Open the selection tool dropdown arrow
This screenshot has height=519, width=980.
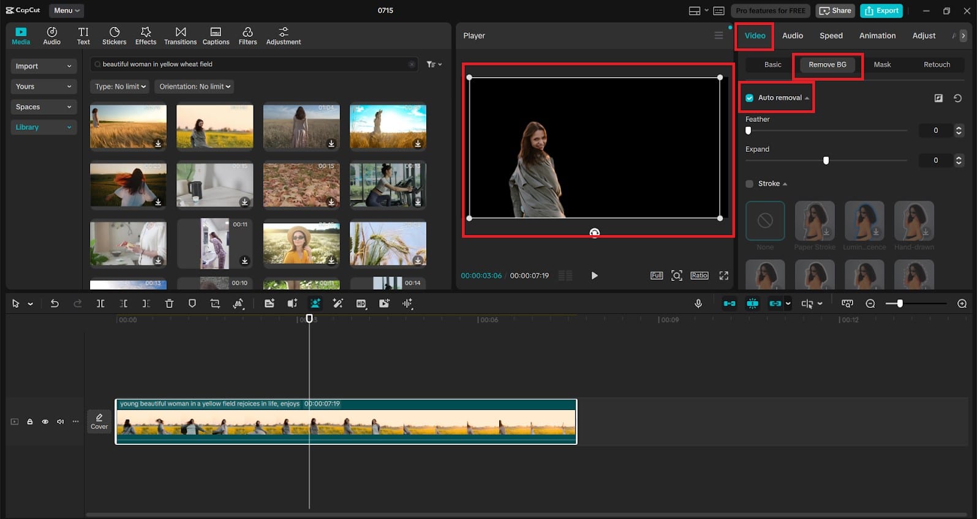point(30,304)
